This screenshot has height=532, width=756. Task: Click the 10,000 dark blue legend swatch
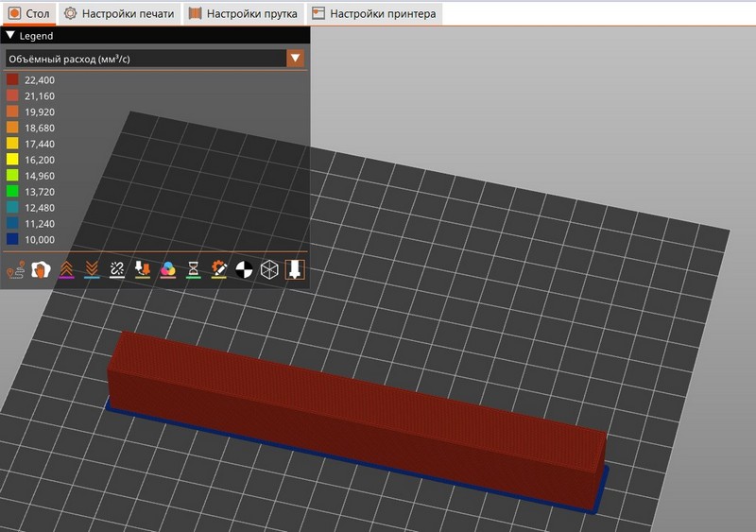point(13,239)
